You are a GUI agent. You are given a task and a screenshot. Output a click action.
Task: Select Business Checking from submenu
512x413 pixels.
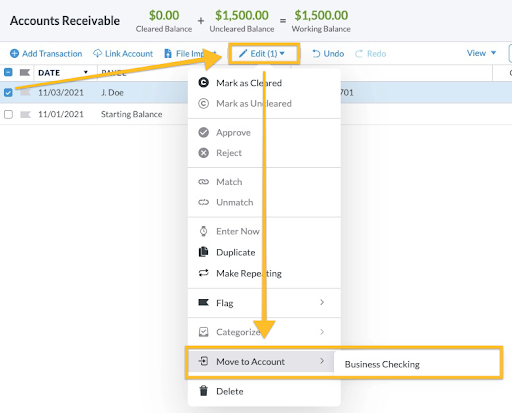pos(382,364)
